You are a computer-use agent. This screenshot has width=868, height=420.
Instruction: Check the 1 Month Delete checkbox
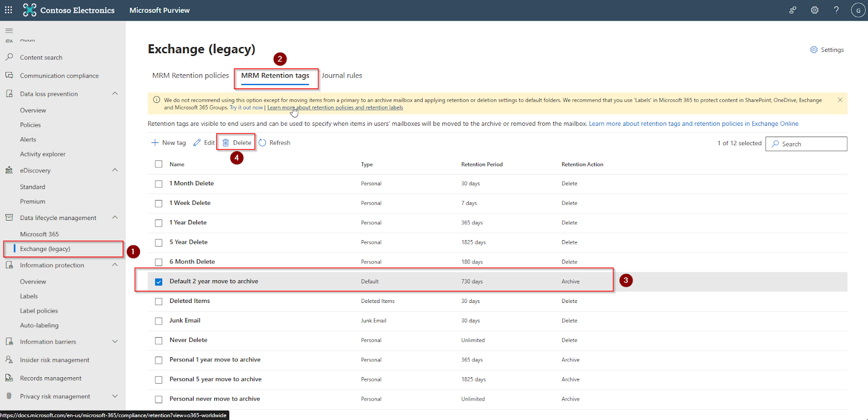point(158,184)
